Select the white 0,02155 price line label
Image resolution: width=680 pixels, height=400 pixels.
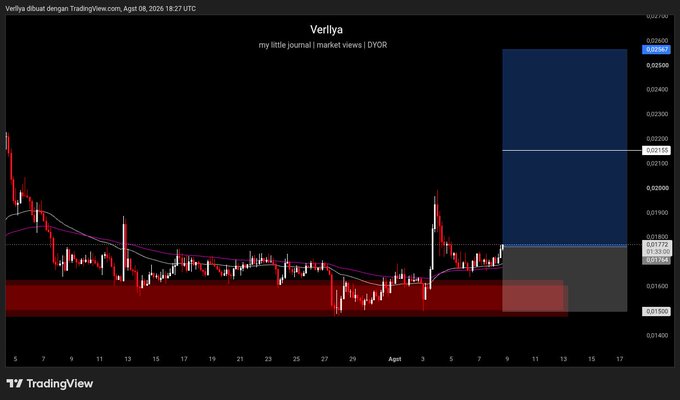click(x=657, y=151)
